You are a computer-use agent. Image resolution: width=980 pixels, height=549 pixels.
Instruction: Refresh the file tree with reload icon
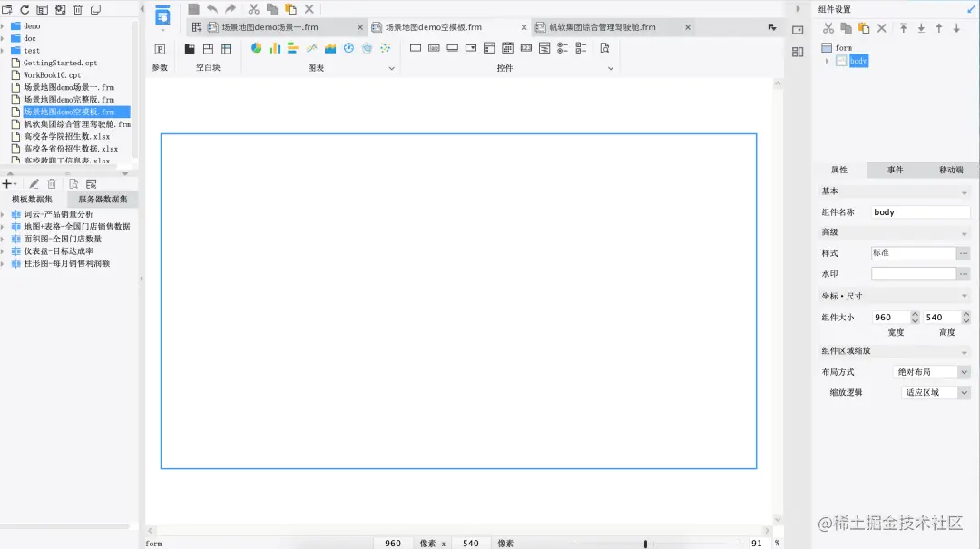(25, 9)
